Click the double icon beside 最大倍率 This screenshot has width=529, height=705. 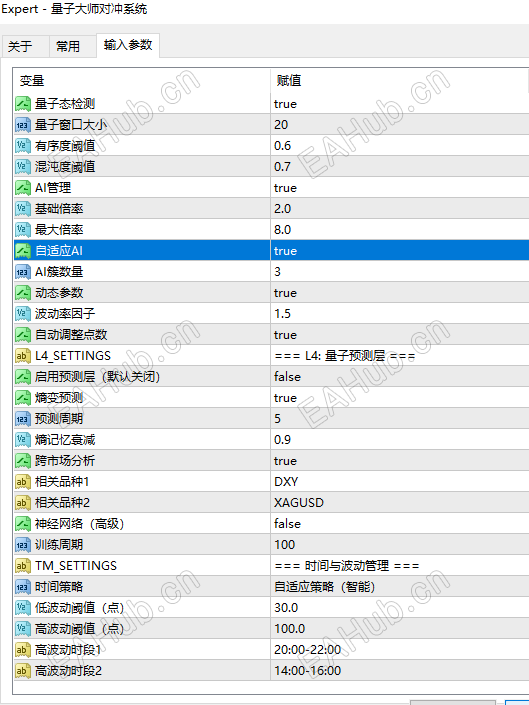[22, 230]
